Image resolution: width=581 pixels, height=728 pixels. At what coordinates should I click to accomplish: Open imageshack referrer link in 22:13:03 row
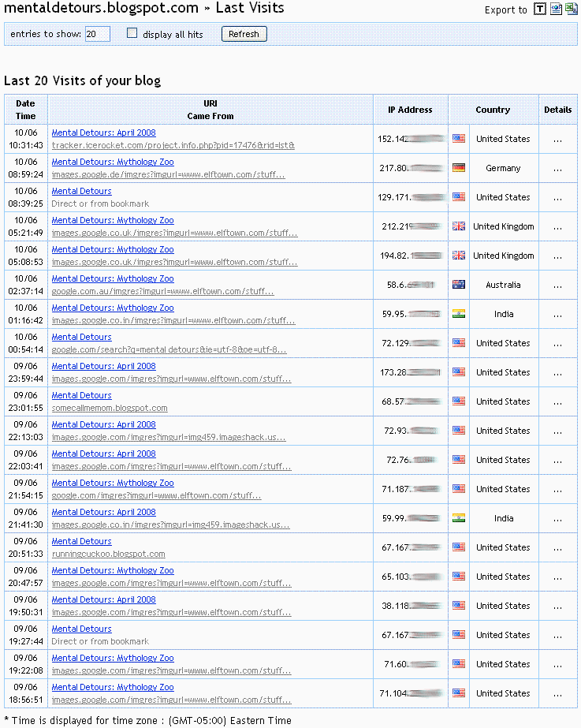click(169, 438)
